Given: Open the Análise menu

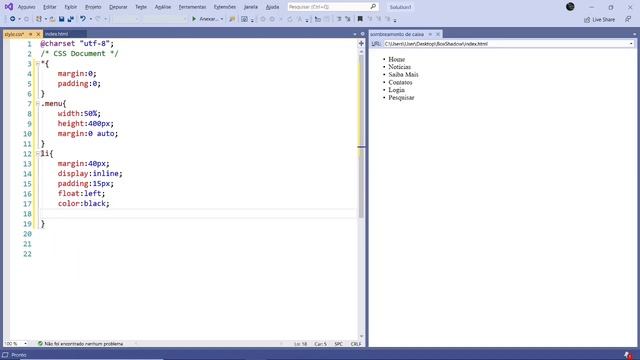Looking at the screenshot, I should 163,7.
